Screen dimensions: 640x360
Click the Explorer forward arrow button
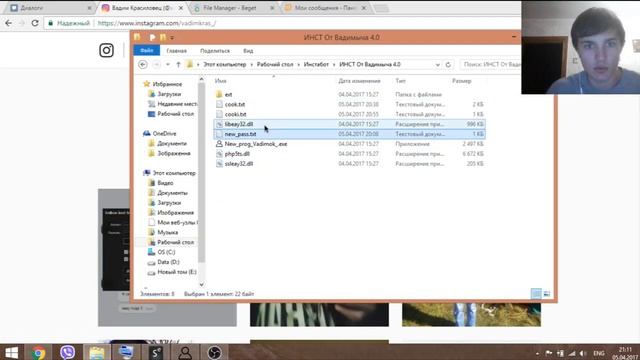pyautogui.click(x=156, y=64)
